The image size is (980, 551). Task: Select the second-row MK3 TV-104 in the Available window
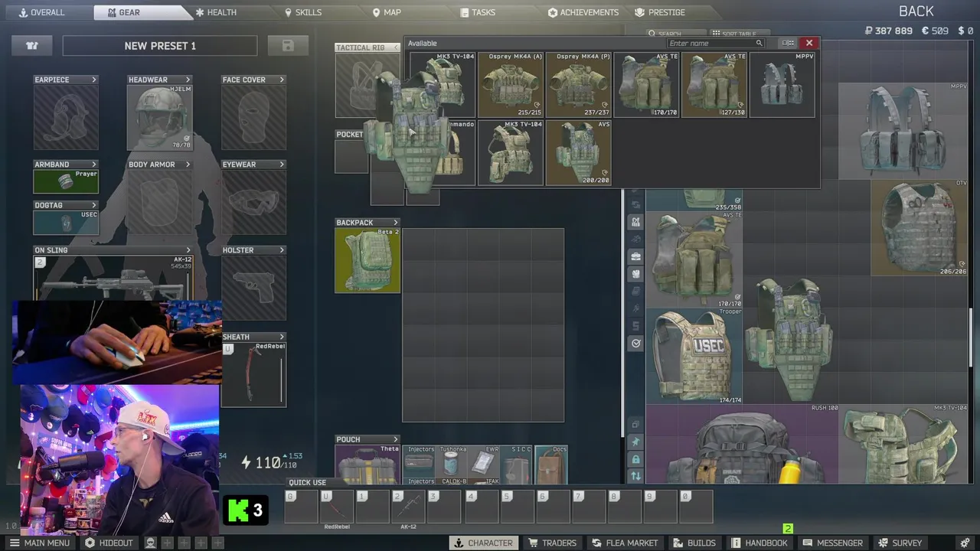coord(511,153)
